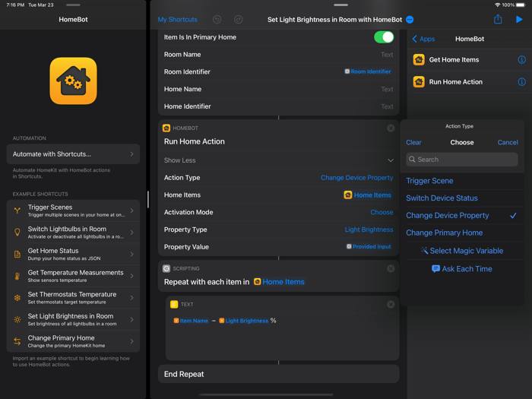Choose Ask Each Time option
The image size is (532, 399).
pyautogui.click(x=462, y=269)
